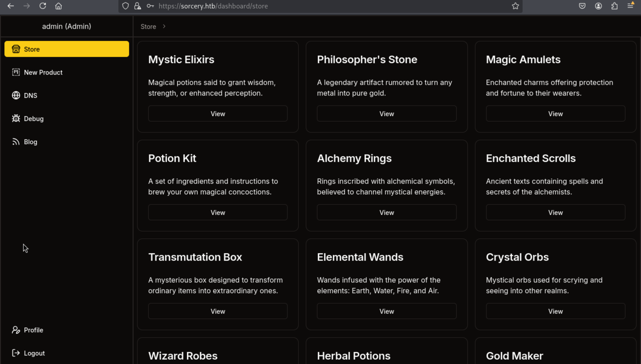Viewport: 641px width, 364px height.
Task: Click the breadcrumb chevron after Store
Action: [164, 26]
